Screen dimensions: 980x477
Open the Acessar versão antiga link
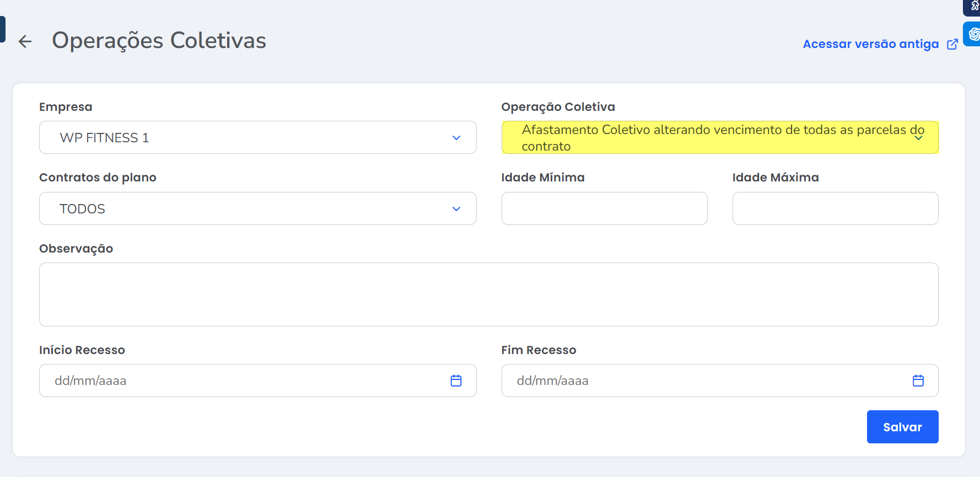[x=870, y=44]
